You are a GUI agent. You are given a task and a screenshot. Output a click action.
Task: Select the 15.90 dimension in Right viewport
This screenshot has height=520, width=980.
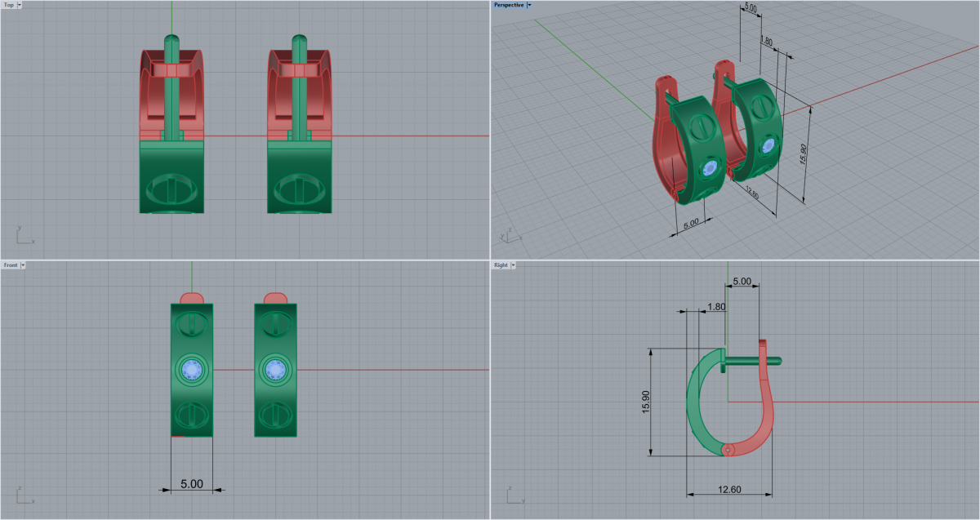click(645, 402)
